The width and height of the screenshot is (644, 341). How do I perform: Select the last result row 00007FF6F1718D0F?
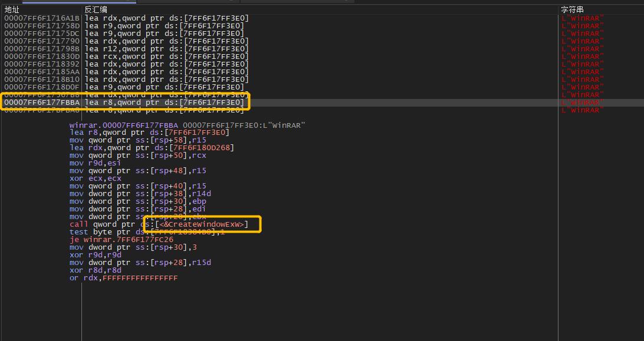click(41, 87)
